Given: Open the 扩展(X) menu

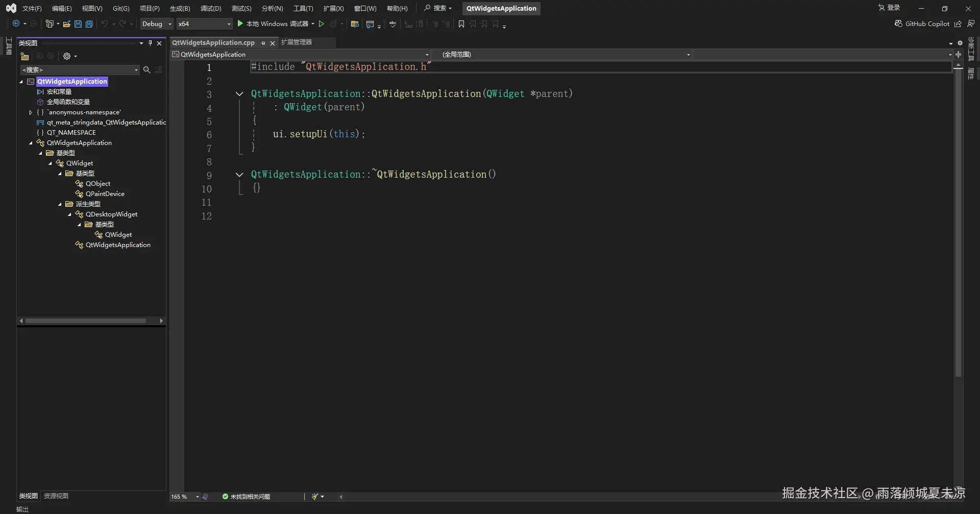Looking at the screenshot, I should tap(333, 9).
